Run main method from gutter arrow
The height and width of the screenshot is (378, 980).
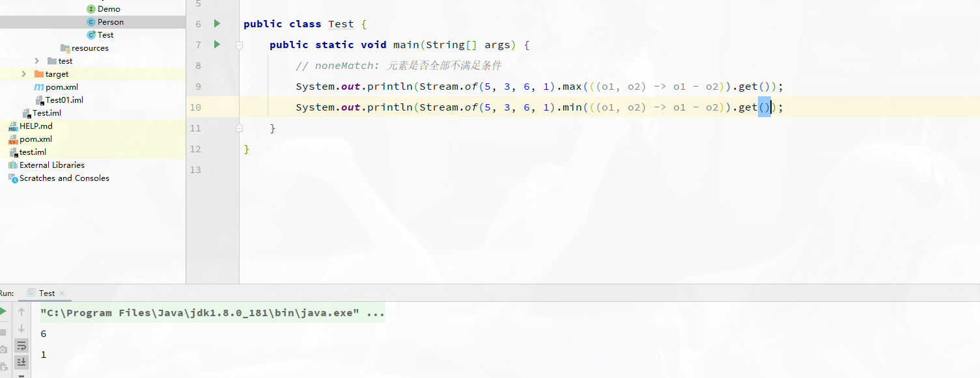tap(217, 44)
